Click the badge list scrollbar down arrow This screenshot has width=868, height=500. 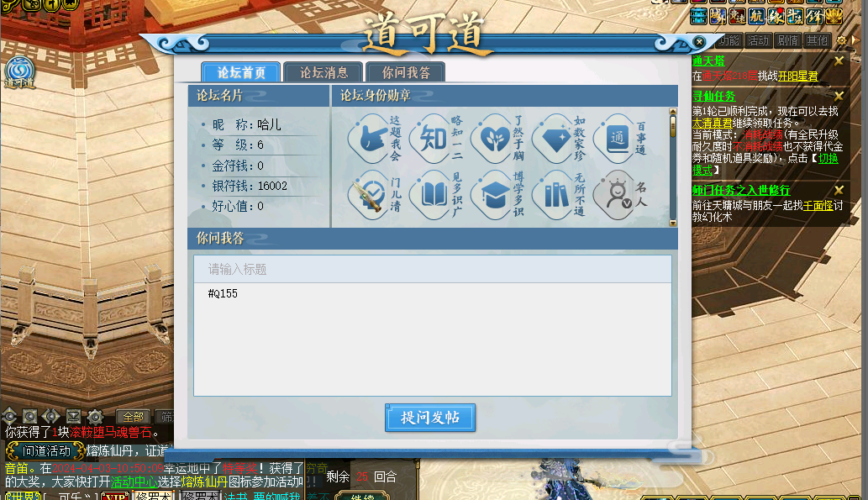[673, 224]
